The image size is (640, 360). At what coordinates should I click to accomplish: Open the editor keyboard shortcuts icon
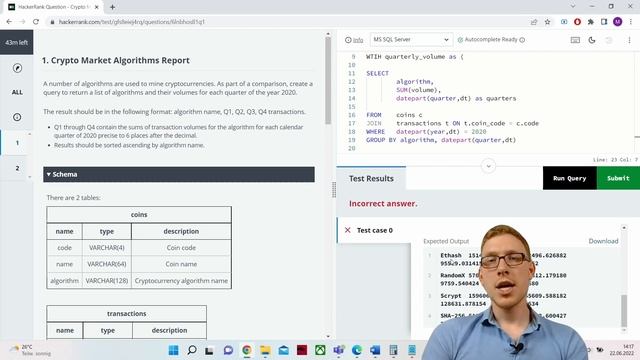point(575,40)
